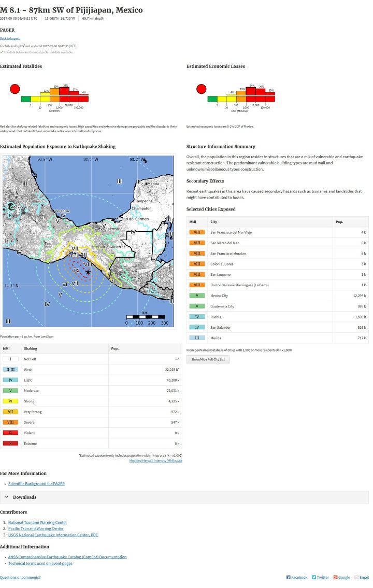Screen dimensions: 373x588
Task: Open Pacific Tsunami Warning Center link
Action: [x=36, y=529]
